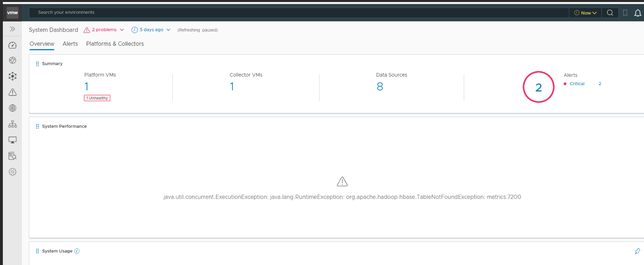The image size is (644, 265).
Task: Click the bookmark icon in top bar
Action: [x=625, y=13]
